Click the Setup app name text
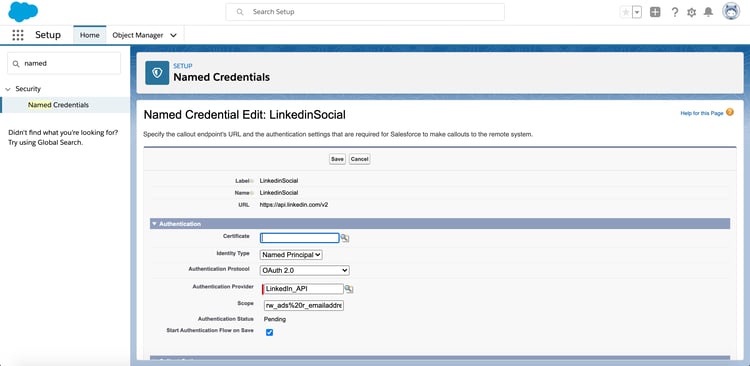Screen dimensions: 750x366 (x=48, y=35)
